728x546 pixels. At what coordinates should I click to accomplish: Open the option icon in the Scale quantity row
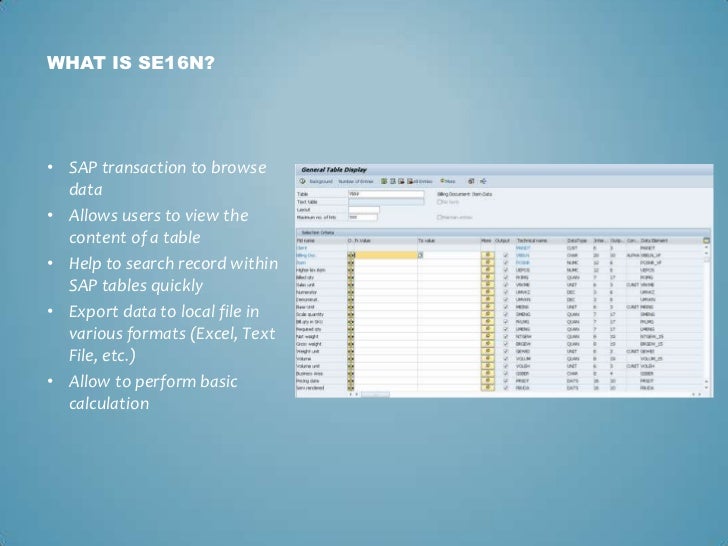point(351,315)
